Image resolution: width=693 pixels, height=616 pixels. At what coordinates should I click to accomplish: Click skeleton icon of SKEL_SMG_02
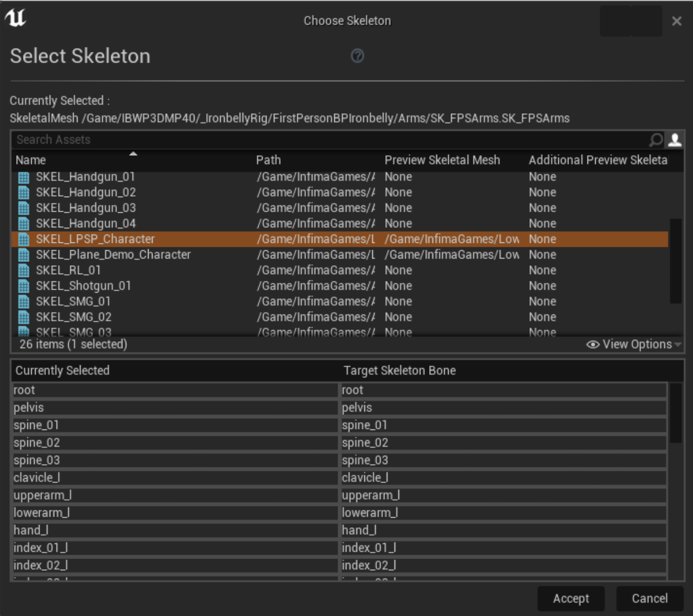pyautogui.click(x=23, y=318)
